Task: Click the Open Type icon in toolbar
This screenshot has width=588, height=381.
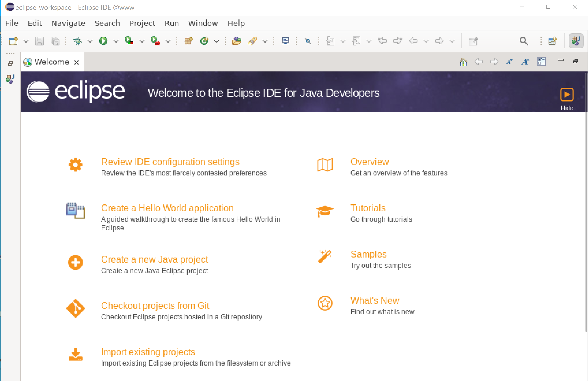Action: pos(236,41)
